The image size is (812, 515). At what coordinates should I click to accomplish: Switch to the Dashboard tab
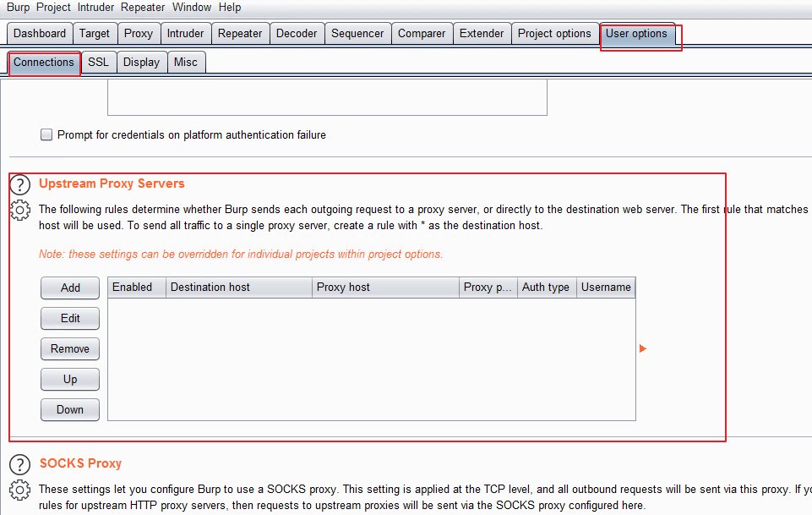click(x=40, y=34)
